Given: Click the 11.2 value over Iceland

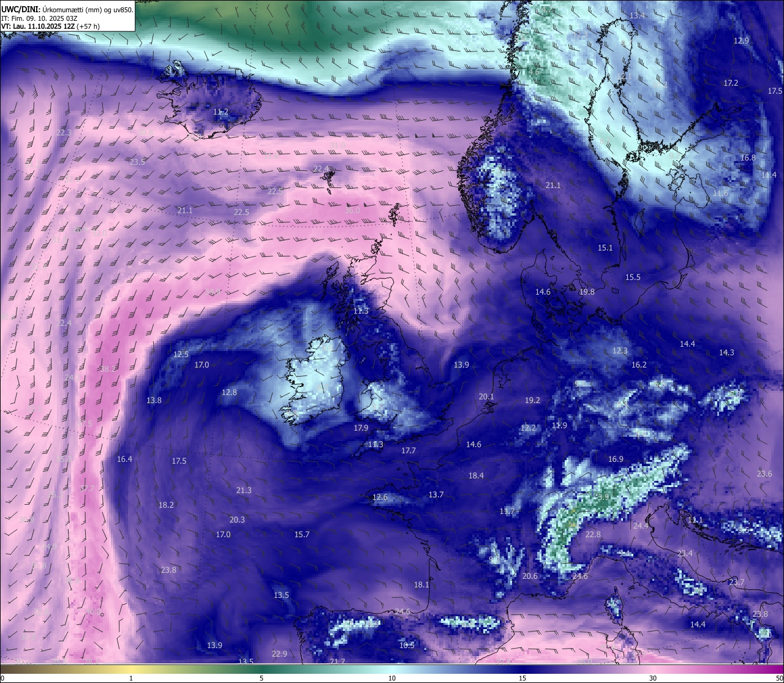Looking at the screenshot, I should (221, 112).
